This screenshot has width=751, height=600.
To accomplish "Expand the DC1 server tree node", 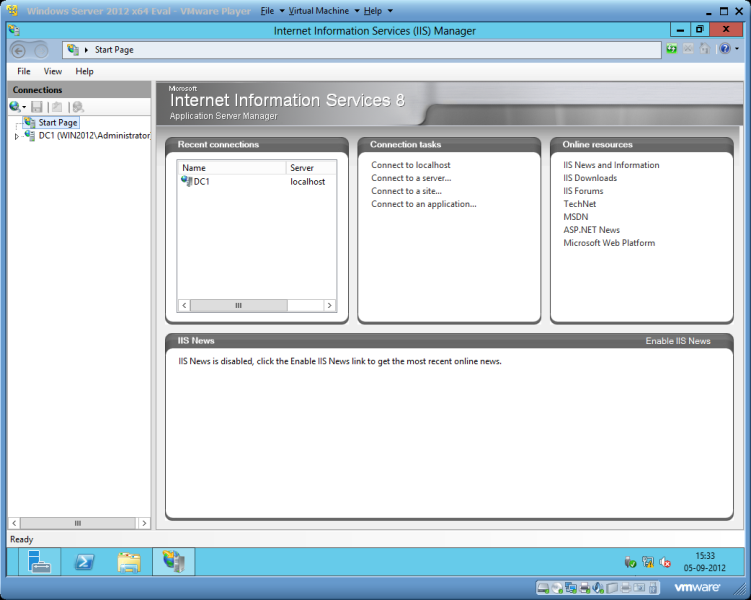I will [16, 136].
